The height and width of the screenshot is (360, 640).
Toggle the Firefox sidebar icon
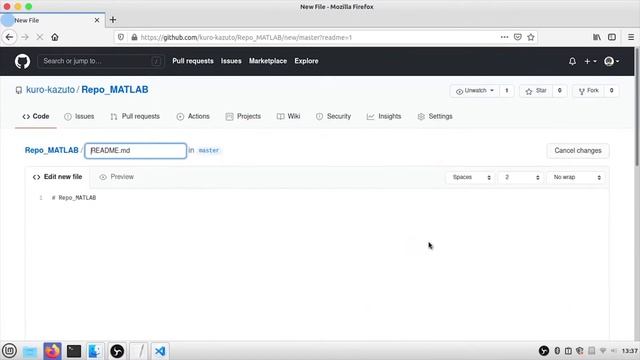tap(612, 37)
